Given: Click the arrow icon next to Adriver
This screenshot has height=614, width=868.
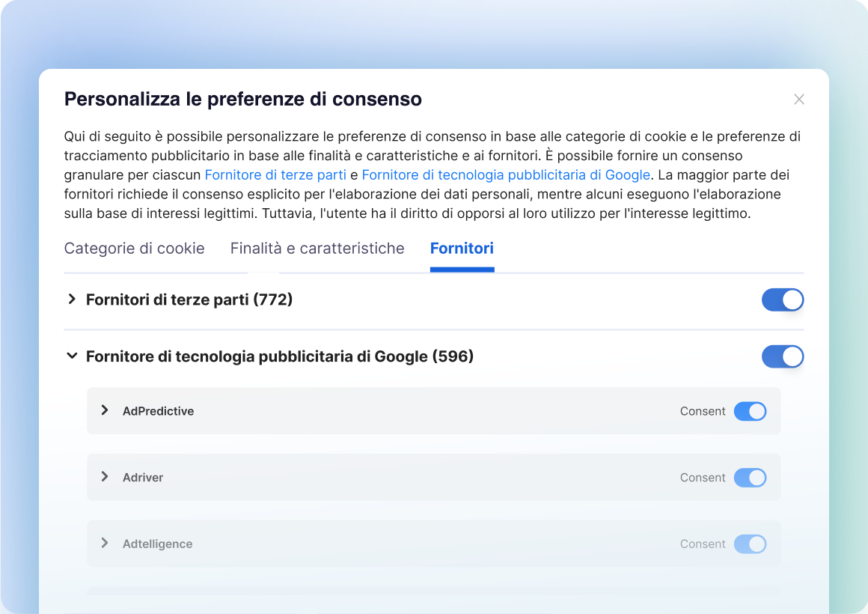Looking at the screenshot, I should [105, 477].
